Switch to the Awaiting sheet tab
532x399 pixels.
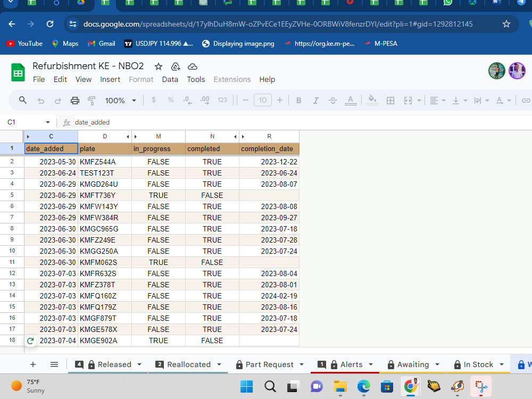point(413,364)
